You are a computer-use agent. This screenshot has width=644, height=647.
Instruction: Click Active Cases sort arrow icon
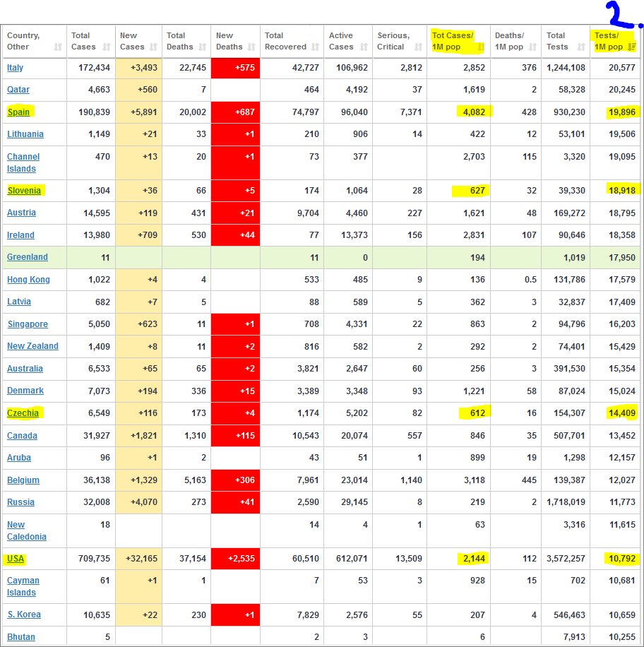(362, 47)
